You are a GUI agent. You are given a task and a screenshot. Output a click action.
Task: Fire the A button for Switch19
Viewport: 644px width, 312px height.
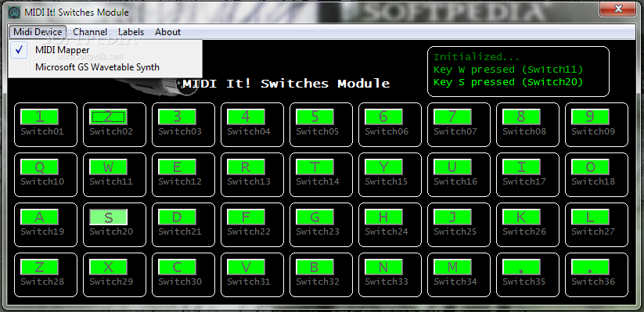[x=39, y=217]
